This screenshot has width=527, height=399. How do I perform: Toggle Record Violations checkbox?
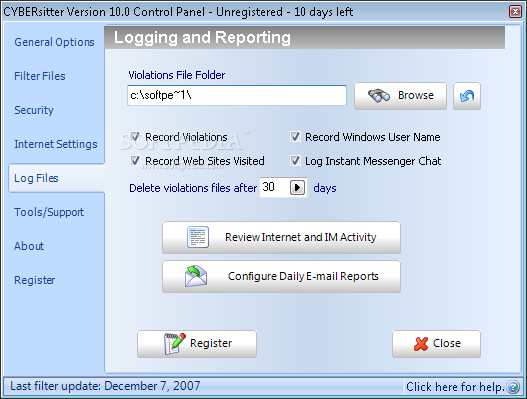135,137
